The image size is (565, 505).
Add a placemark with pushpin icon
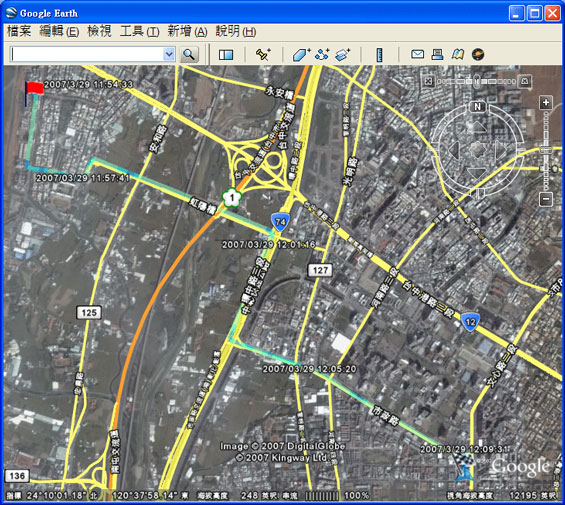[x=263, y=55]
